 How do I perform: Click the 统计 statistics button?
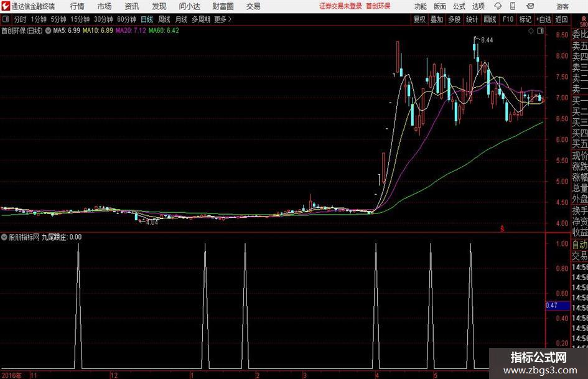click(x=472, y=19)
